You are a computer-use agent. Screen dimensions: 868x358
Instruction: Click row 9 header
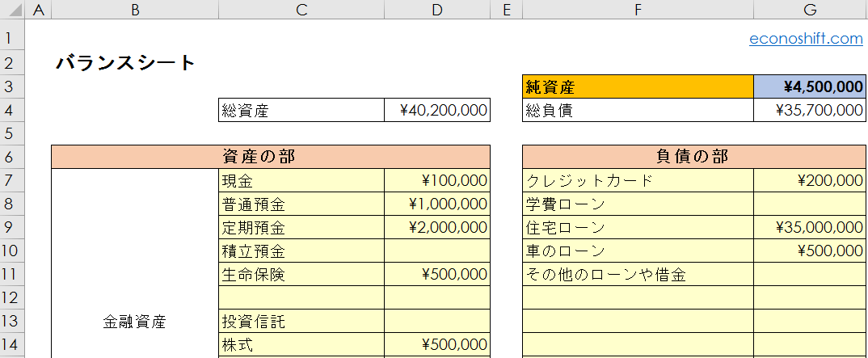coord(11,228)
